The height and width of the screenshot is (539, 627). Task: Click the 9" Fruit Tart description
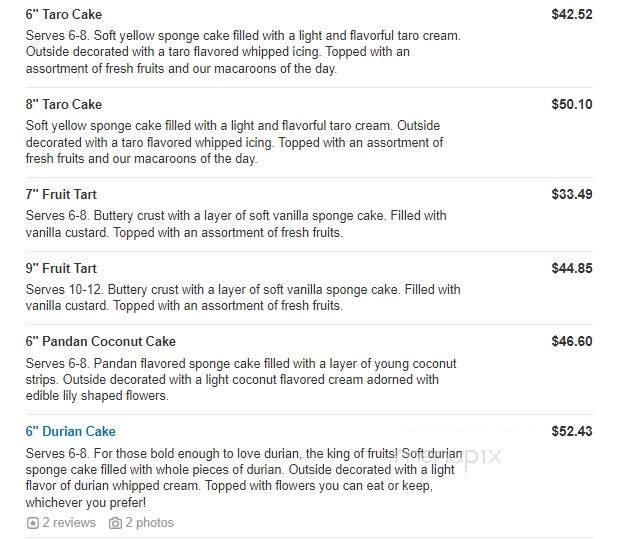240,297
